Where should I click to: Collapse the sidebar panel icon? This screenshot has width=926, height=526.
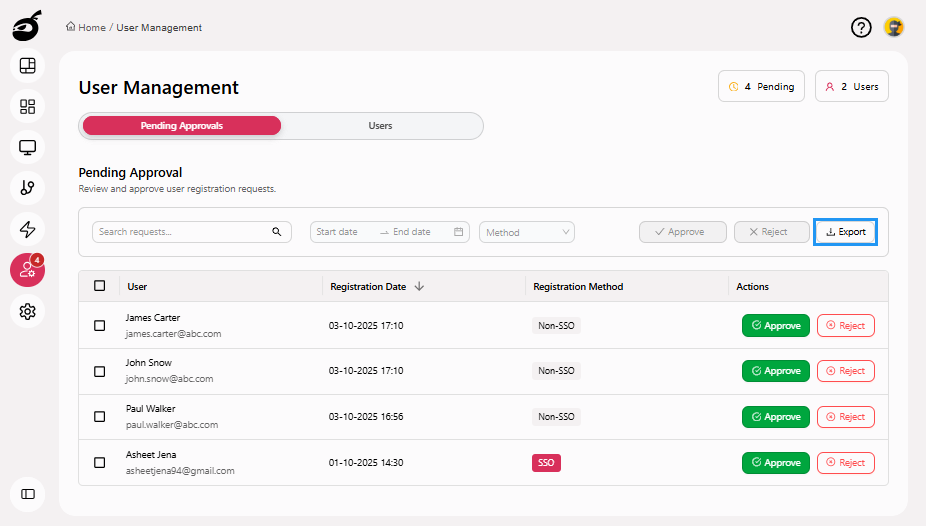click(x=28, y=494)
